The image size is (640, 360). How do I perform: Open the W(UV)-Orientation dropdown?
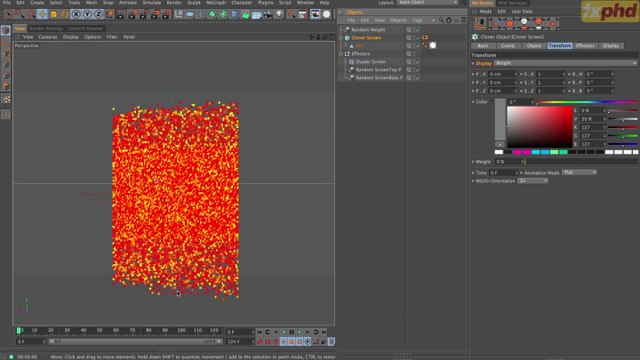[x=533, y=181]
